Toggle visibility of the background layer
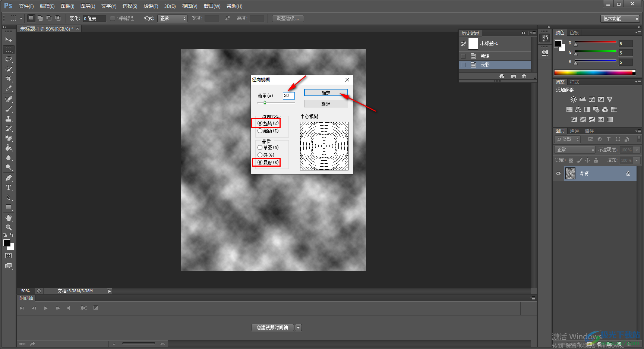Image resolution: width=644 pixels, height=349 pixels. point(558,173)
